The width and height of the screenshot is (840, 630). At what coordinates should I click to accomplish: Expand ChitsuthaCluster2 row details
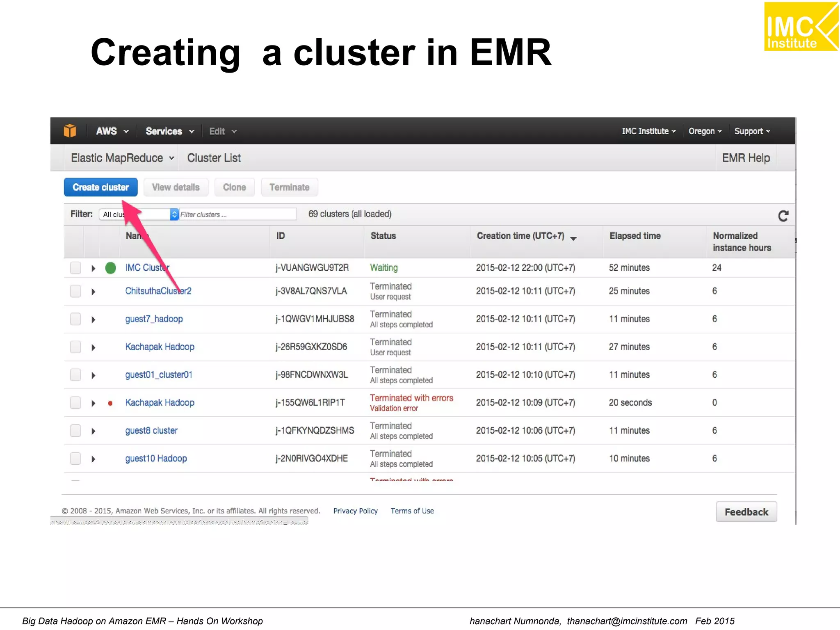click(x=93, y=292)
